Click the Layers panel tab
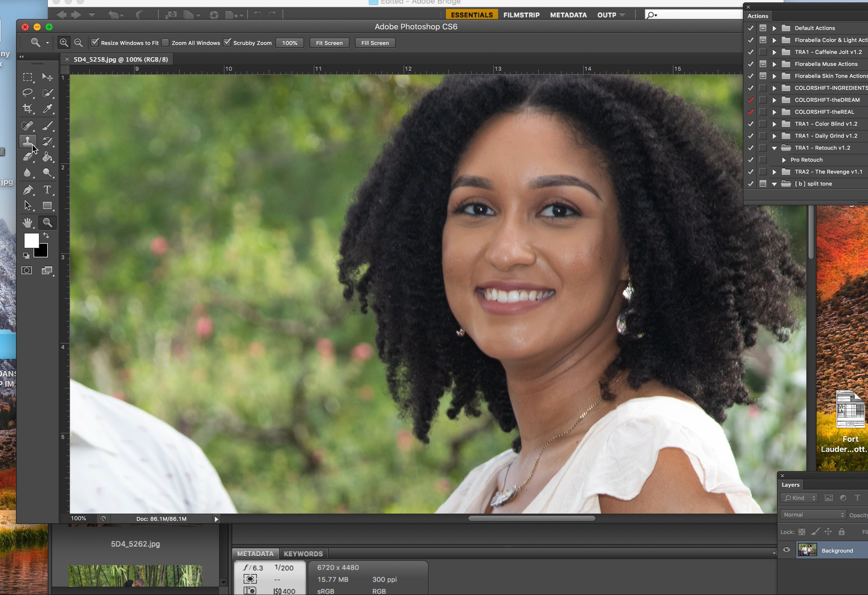 tap(791, 485)
